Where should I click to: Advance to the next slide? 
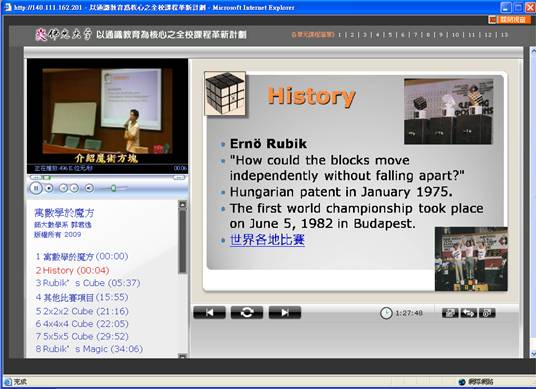(285, 312)
